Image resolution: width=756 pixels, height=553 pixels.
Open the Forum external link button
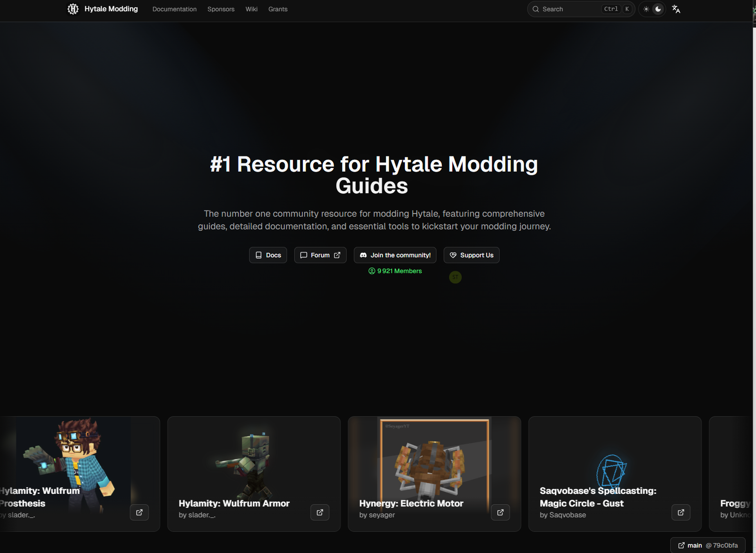tap(320, 255)
